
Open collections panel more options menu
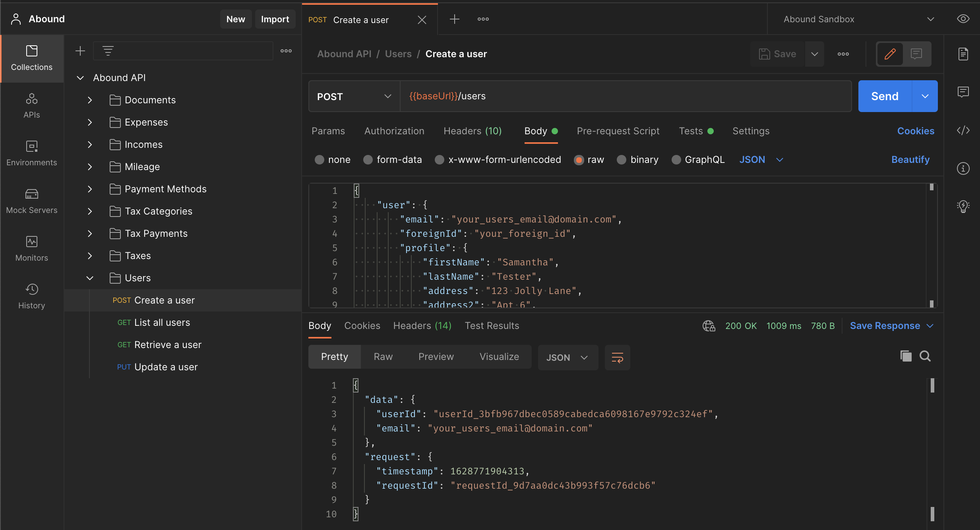(286, 51)
